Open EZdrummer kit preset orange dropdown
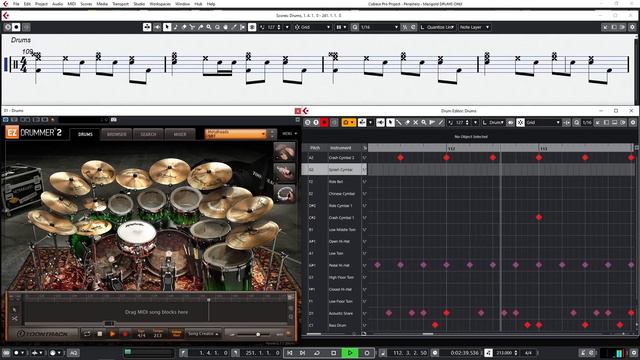Viewport: 640px width, 360px height. click(x=236, y=134)
